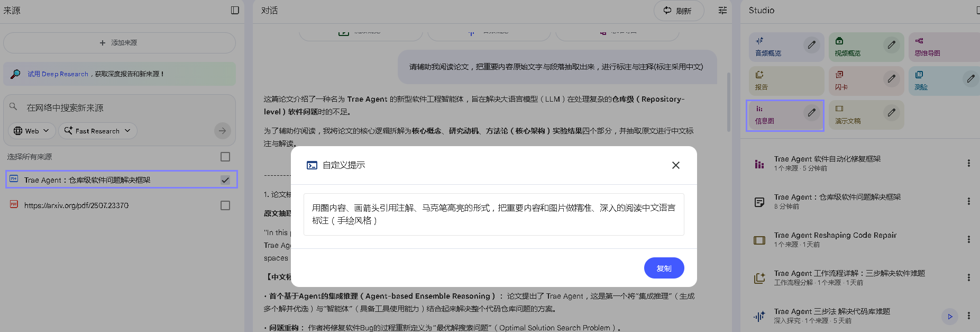Check the arxiv.org PDF source checkbox
Image resolution: width=980 pixels, height=332 pixels.
click(x=225, y=205)
